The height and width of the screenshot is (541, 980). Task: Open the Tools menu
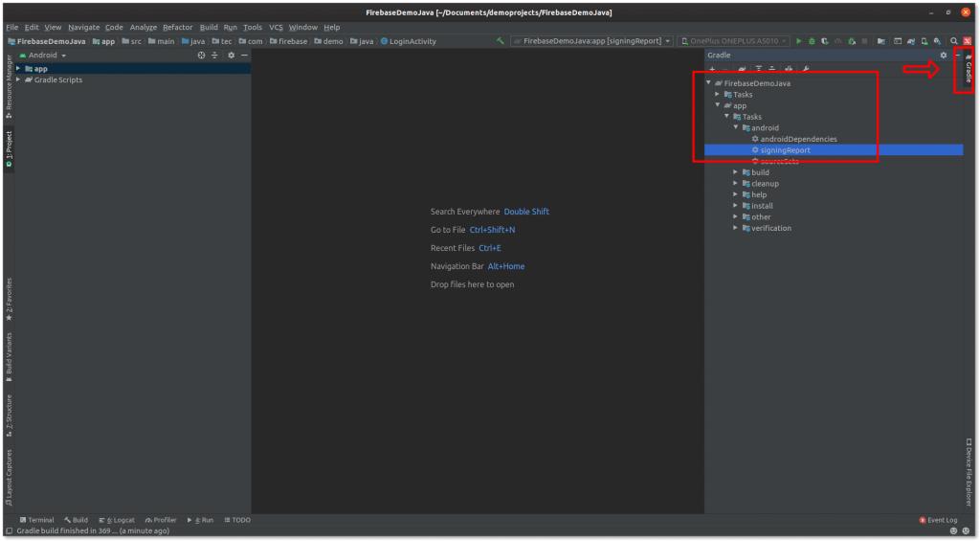coord(253,28)
